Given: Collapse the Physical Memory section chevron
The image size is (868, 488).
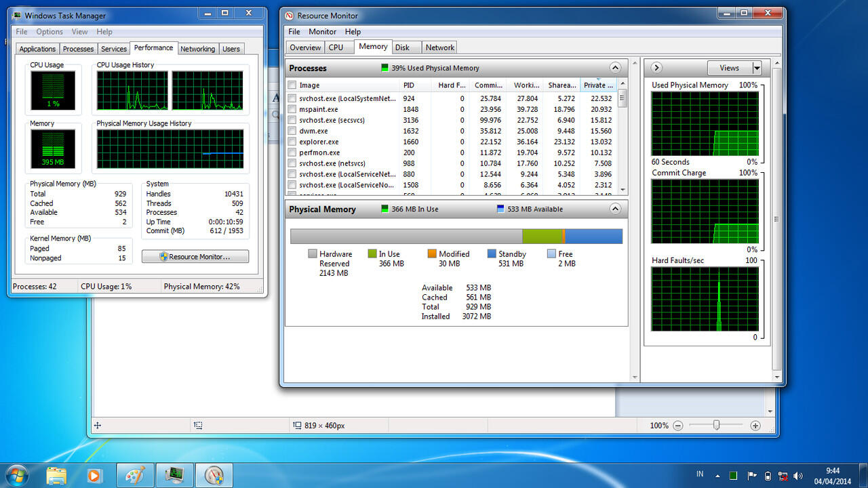Looking at the screenshot, I should (615, 209).
